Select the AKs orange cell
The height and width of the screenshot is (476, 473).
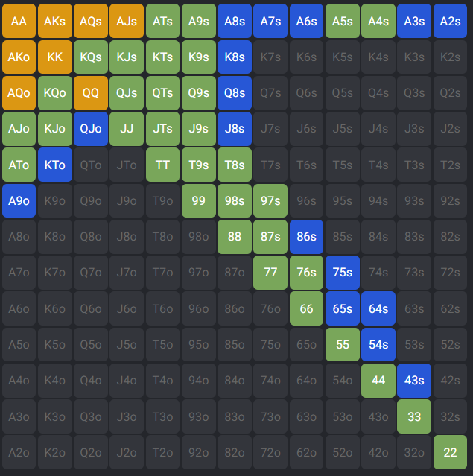55,21
